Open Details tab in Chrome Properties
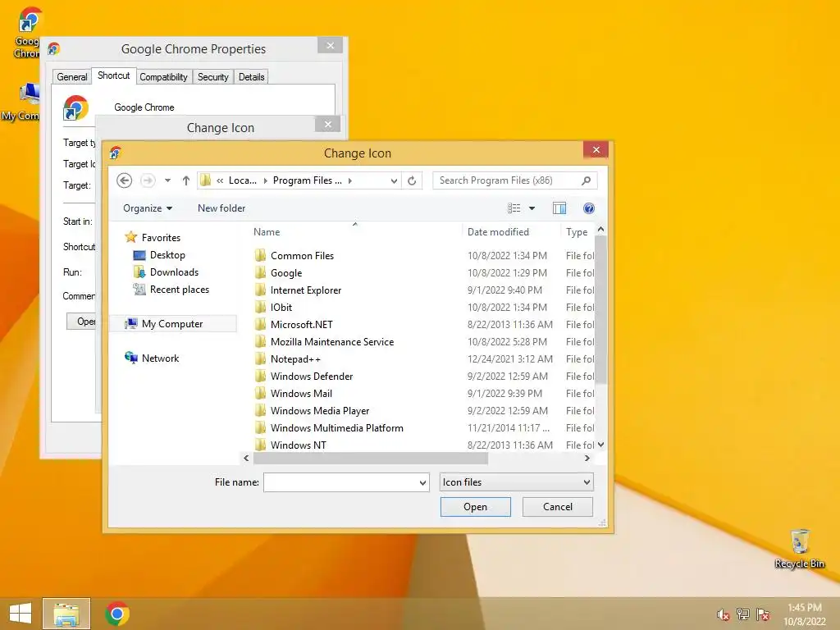 pos(251,77)
